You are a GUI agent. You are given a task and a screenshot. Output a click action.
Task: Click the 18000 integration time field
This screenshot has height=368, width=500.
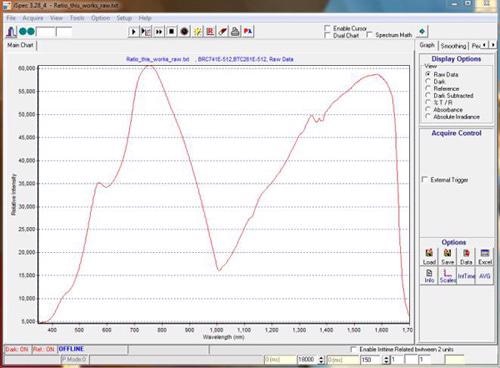[x=307, y=360]
